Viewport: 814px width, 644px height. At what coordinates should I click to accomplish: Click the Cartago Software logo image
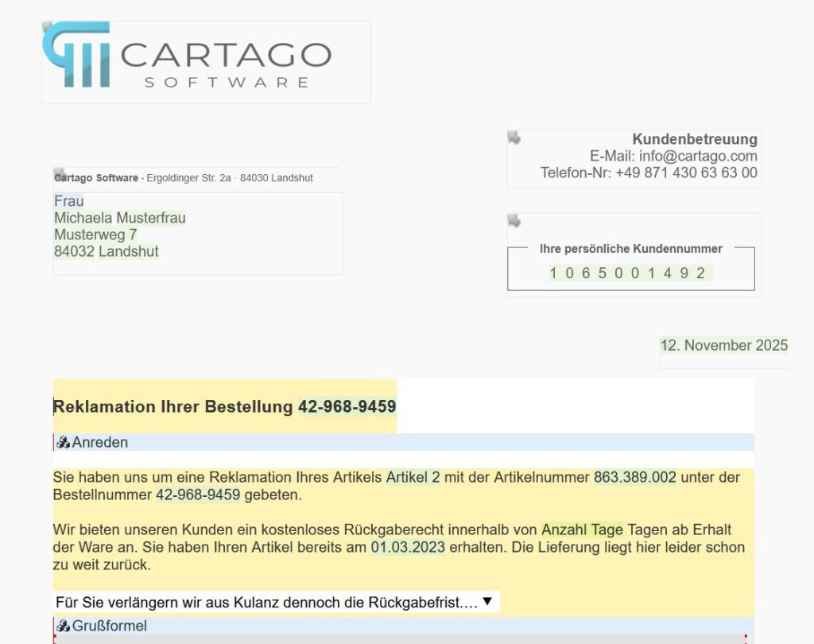click(x=187, y=55)
